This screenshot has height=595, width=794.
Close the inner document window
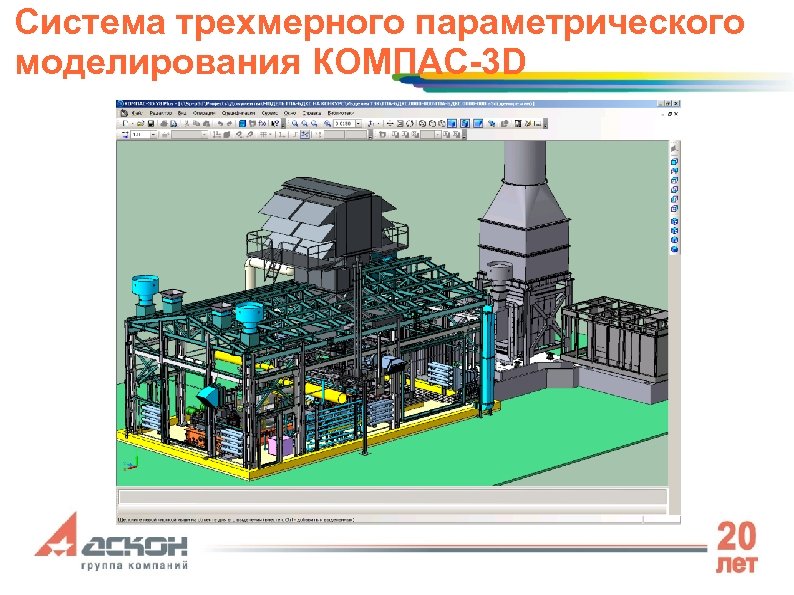676,114
